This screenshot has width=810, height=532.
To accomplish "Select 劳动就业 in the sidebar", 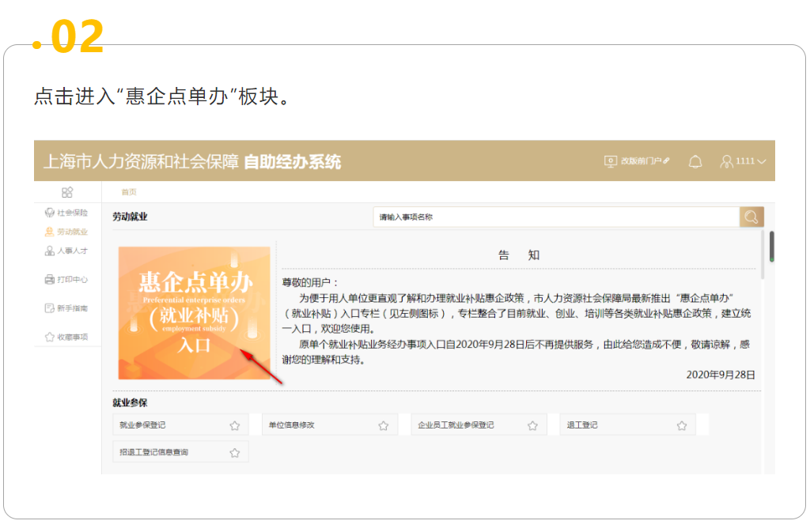I will pos(66,232).
